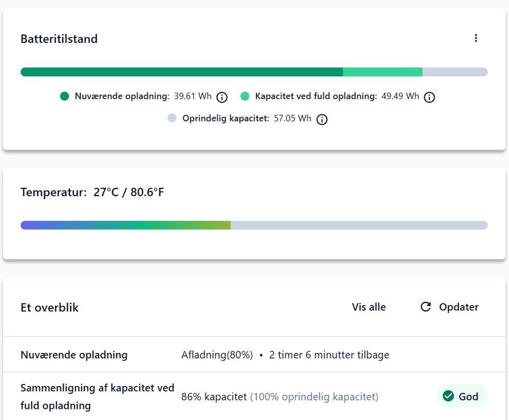Click light green segment of battery bar
This screenshot has width=509, height=420.
click(383, 72)
